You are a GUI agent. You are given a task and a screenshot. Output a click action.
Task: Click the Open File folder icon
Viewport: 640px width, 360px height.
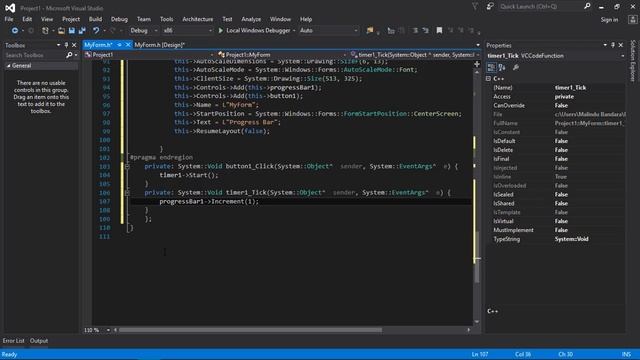[61, 31]
